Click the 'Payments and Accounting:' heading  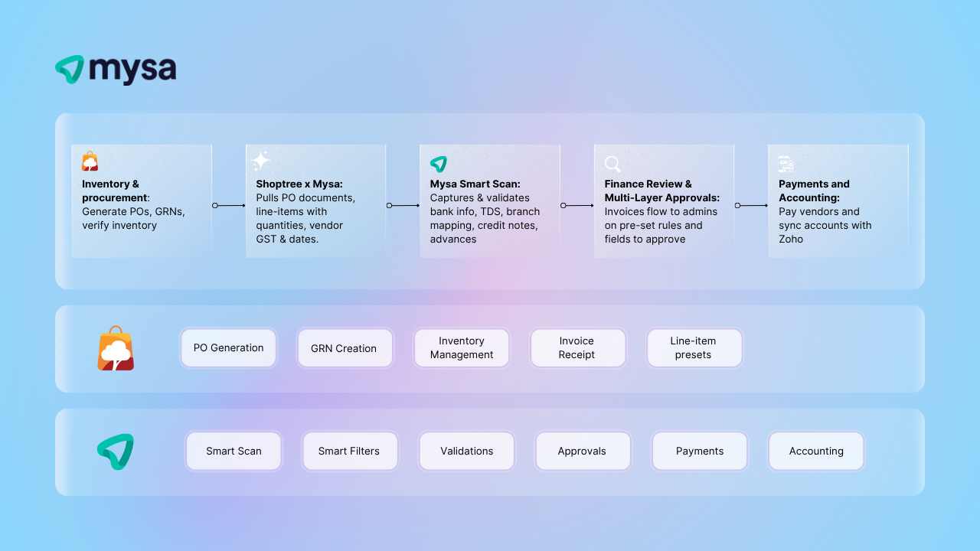[x=815, y=191]
